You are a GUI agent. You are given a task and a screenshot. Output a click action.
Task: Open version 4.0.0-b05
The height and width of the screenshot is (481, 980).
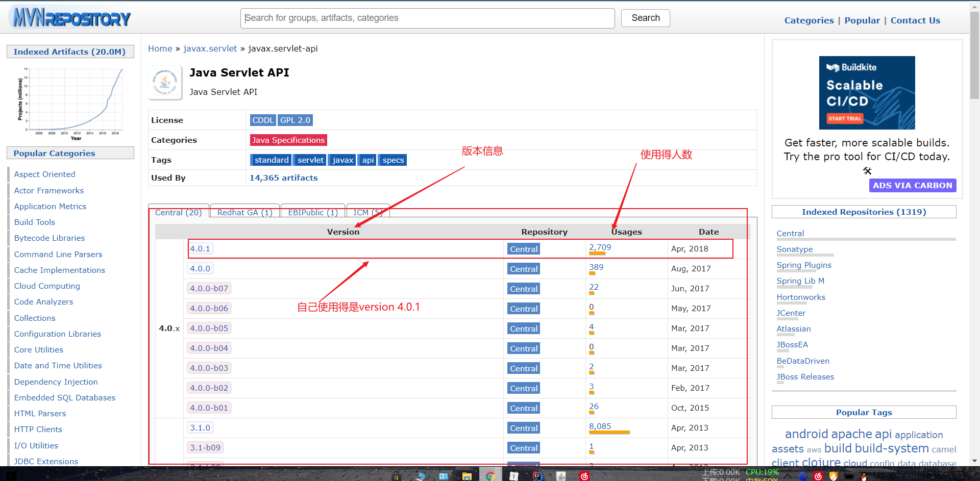pos(209,328)
